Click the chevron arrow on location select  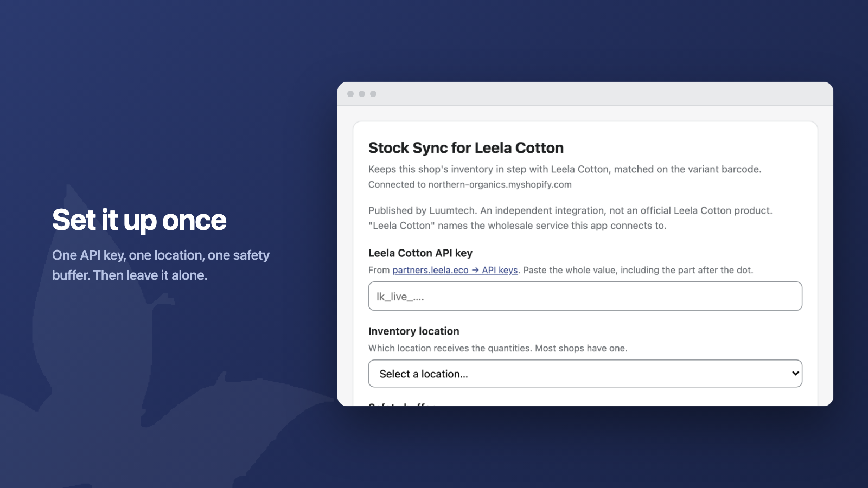point(795,374)
